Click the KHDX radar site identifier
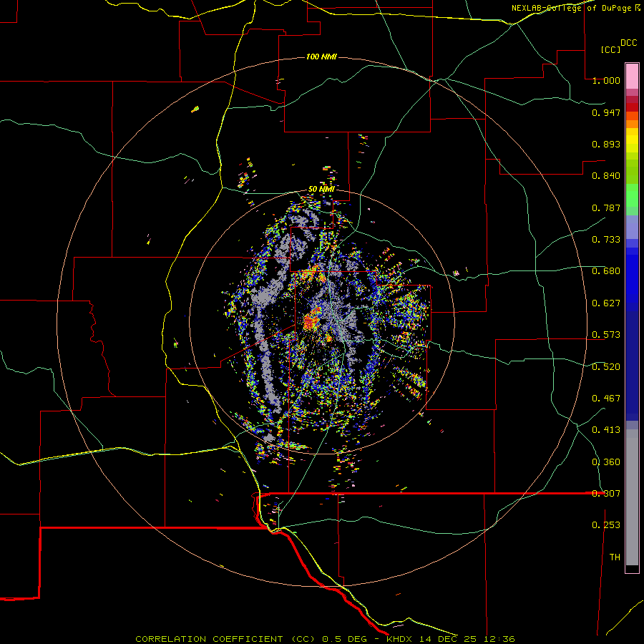The image size is (644, 644). 399,639
